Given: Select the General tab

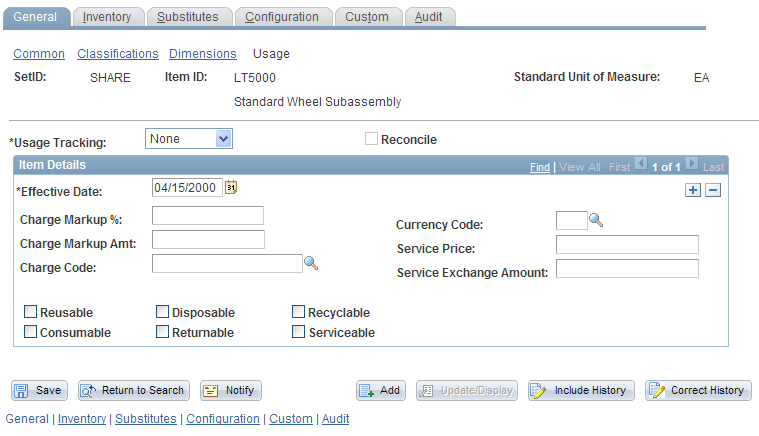Looking at the screenshot, I should (35, 17).
